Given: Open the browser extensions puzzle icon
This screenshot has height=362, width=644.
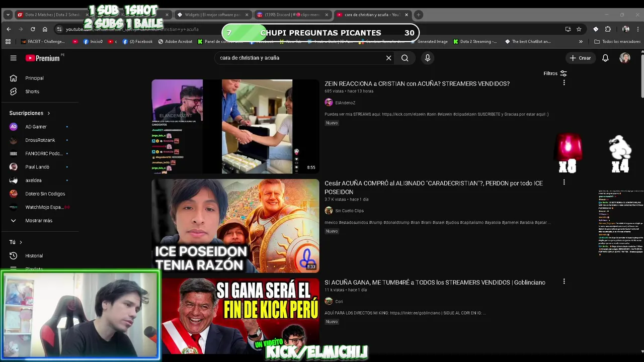Looking at the screenshot, I should [608, 29].
